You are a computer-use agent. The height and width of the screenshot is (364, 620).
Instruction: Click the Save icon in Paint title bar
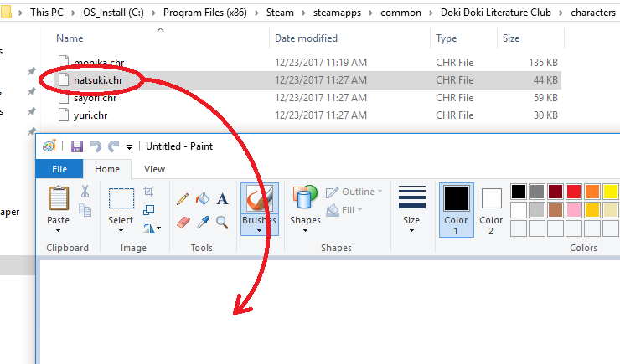point(77,146)
